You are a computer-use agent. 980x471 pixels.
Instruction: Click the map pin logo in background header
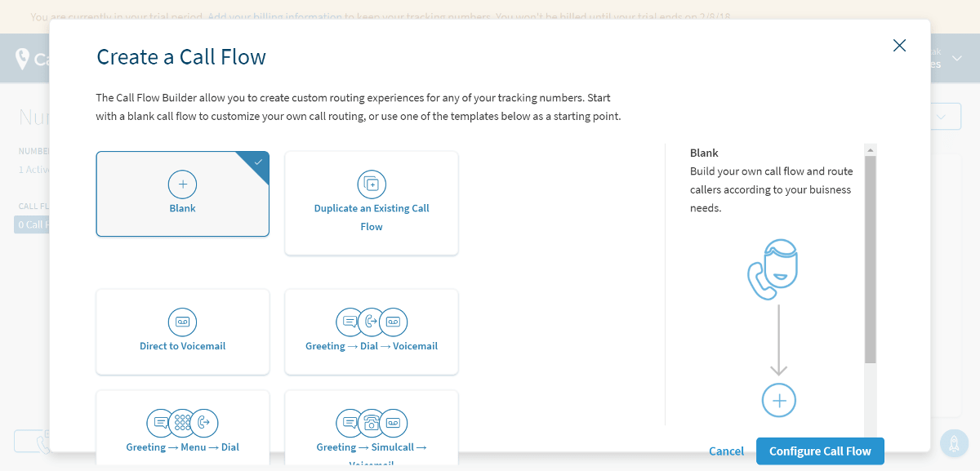coord(23,59)
